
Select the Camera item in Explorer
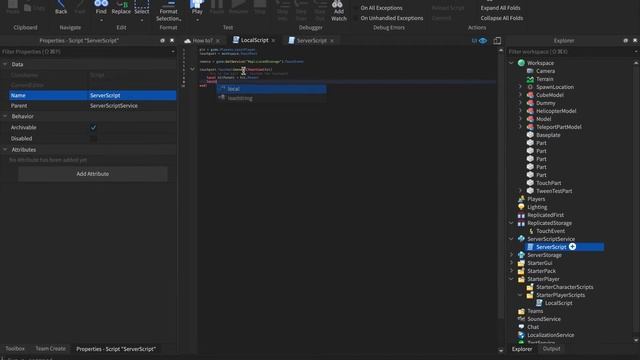[545, 71]
